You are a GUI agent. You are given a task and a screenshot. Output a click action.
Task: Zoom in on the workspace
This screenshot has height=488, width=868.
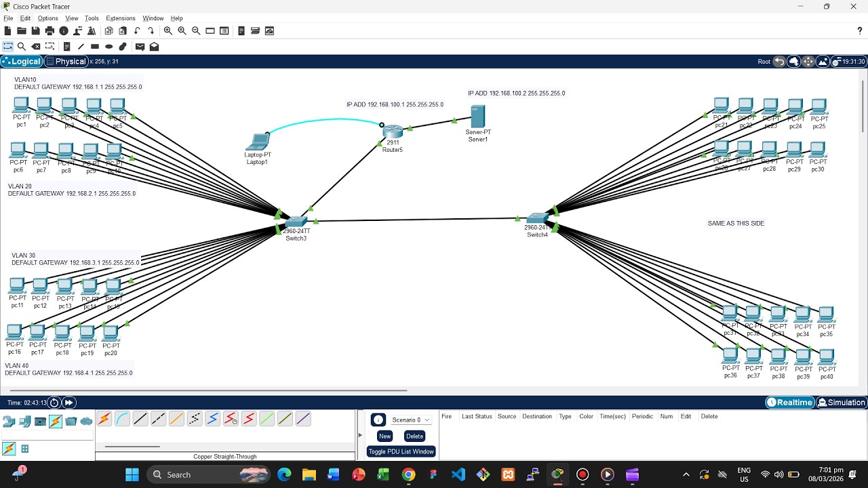pos(168,30)
